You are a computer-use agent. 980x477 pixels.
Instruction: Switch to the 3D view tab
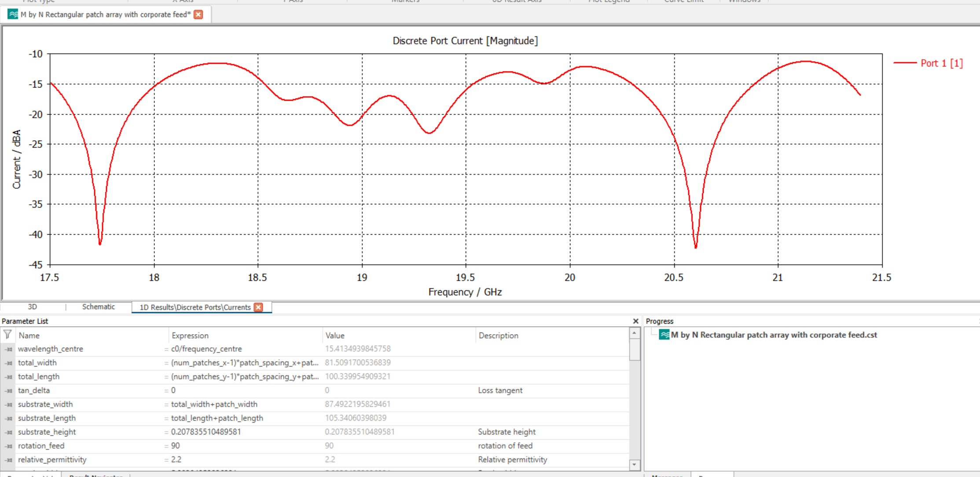coord(32,307)
